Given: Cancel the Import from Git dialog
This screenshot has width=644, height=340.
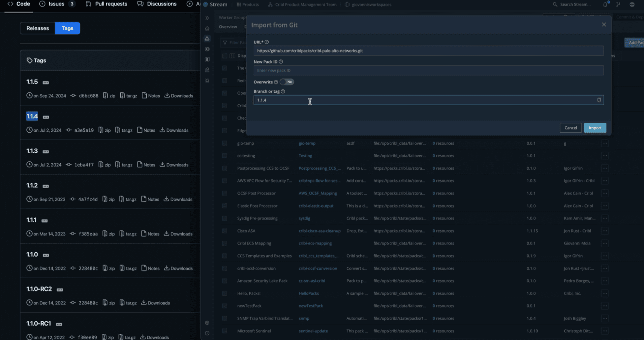Looking at the screenshot, I should (x=570, y=128).
